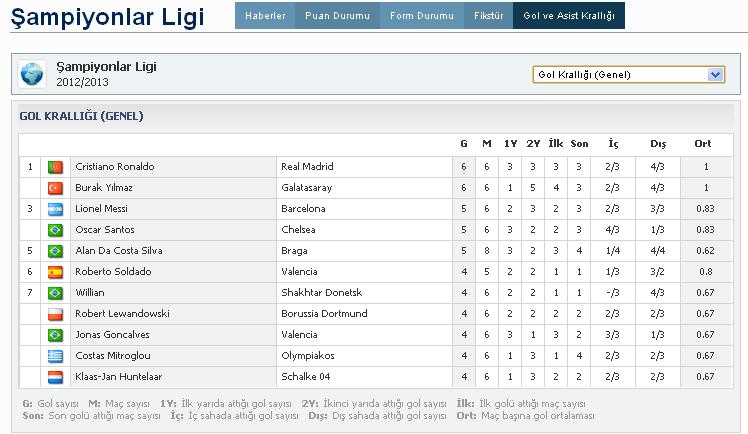
Task: Select the Form Durumu tab
Action: (x=422, y=15)
